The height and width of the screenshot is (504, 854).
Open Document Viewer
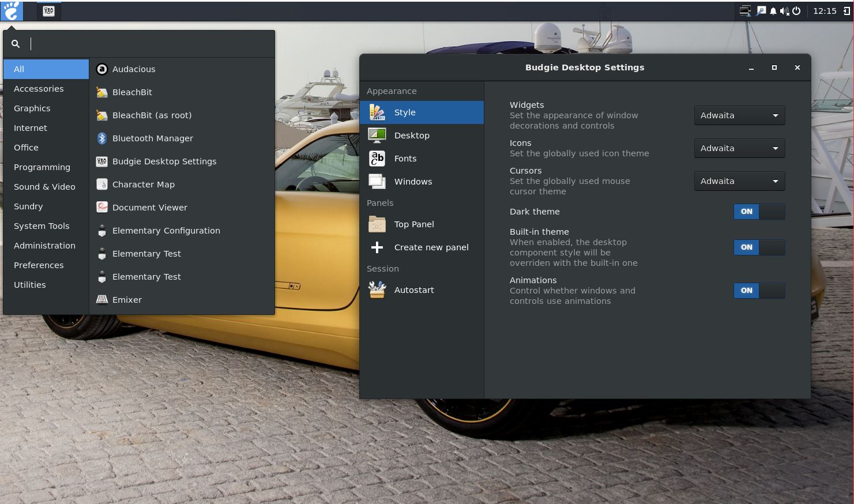point(150,208)
